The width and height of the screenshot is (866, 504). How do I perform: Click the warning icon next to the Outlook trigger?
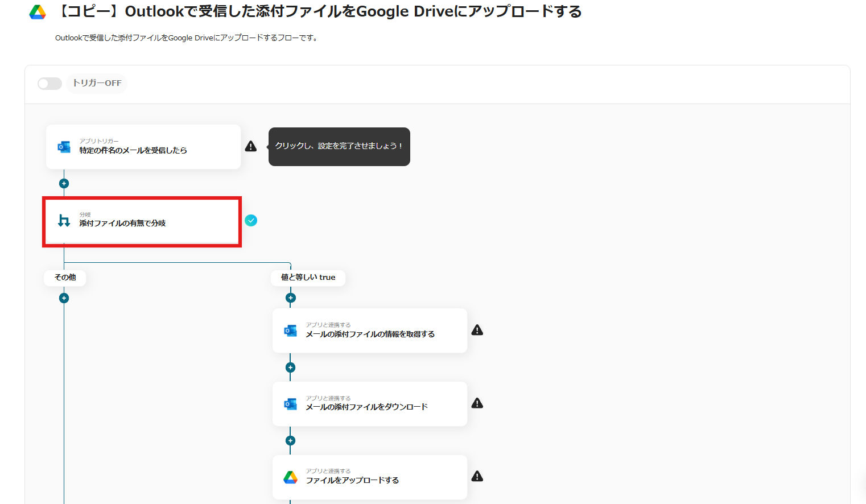coord(251,147)
